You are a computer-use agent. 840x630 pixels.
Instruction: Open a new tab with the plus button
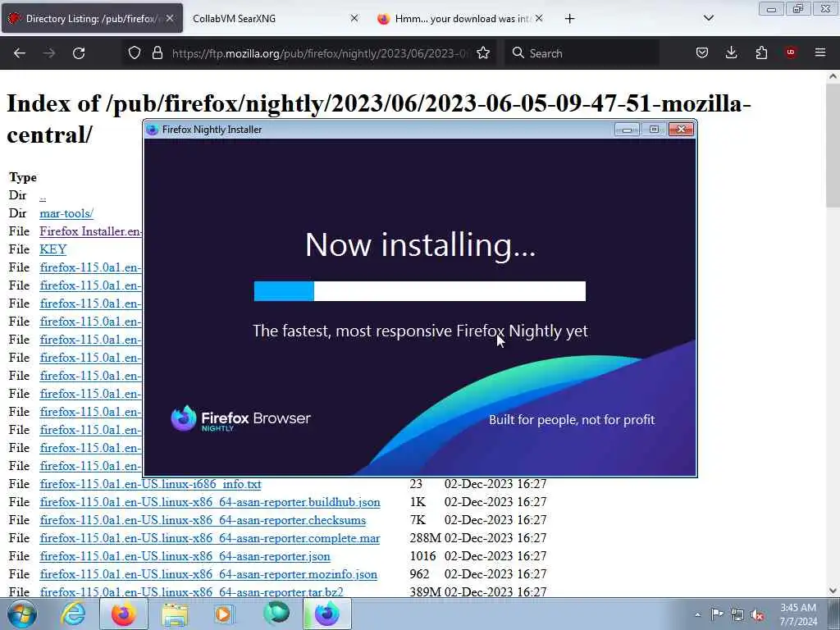coord(569,19)
